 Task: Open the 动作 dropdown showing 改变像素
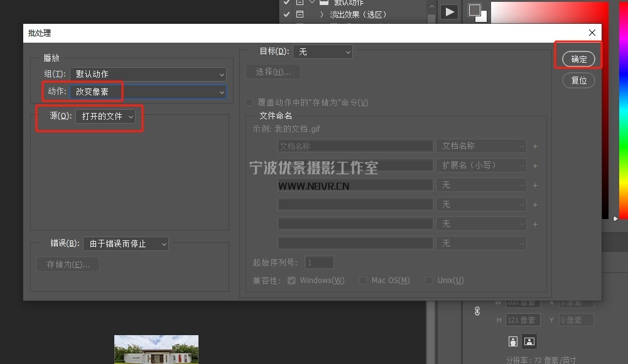[147, 92]
